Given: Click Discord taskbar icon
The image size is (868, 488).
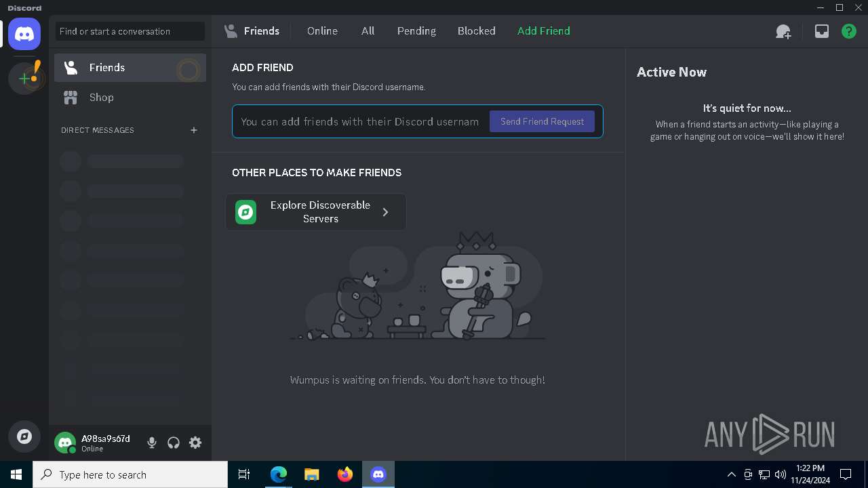Looking at the screenshot, I should [378, 474].
